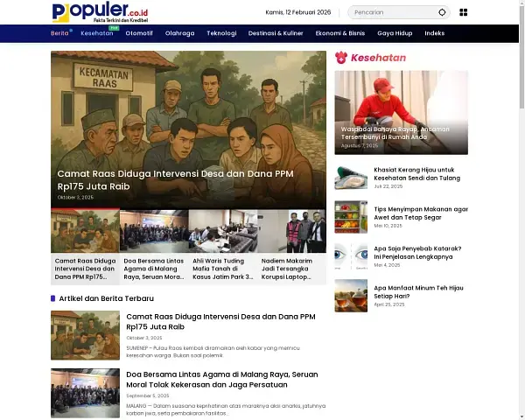Open the Olahraga section
The height and width of the screenshot is (420, 525).
179,33
